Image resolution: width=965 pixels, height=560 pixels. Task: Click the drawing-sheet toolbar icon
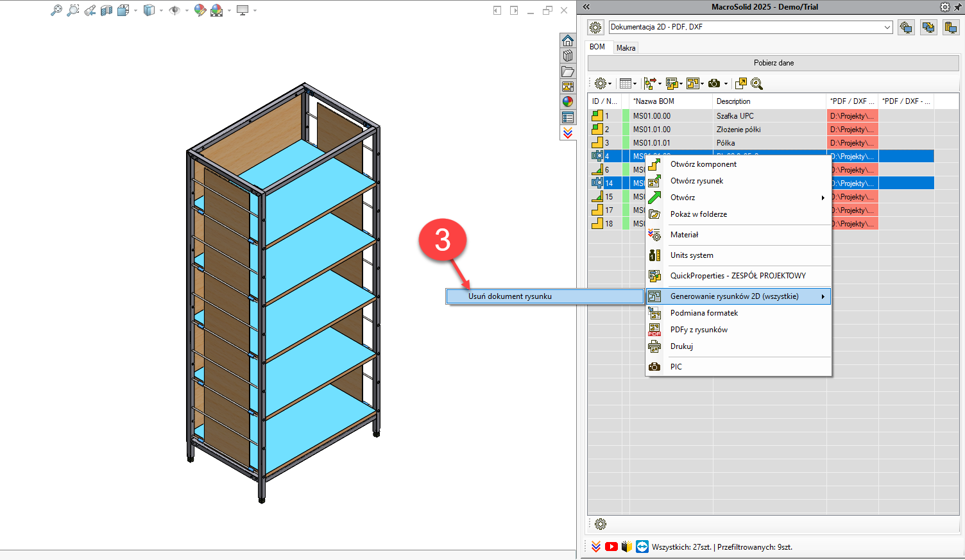694,83
